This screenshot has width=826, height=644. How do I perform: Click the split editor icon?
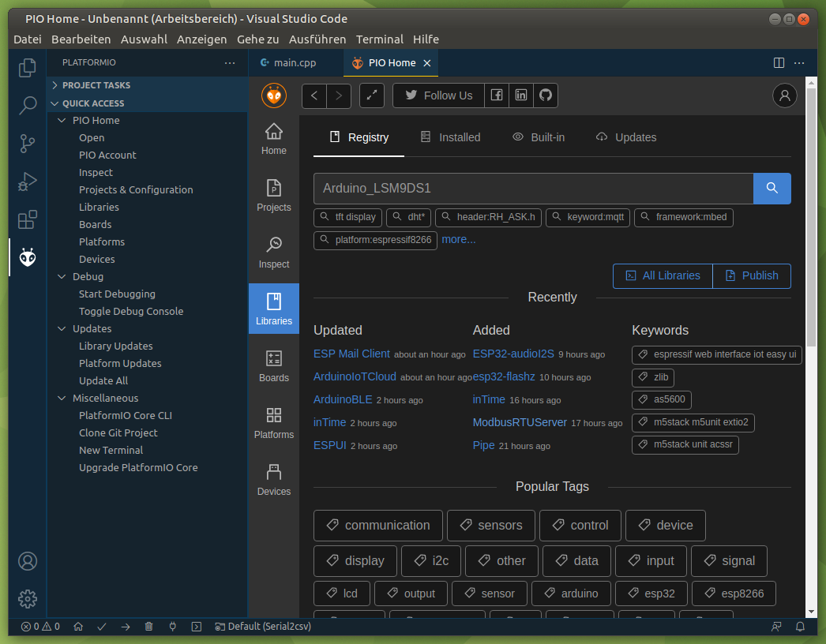[779, 63]
